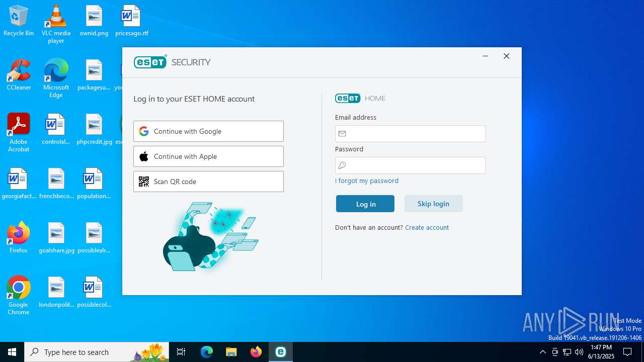Screen dimensions: 644x362
Task: Select the possiblecol... Word document
Action: [94, 293]
